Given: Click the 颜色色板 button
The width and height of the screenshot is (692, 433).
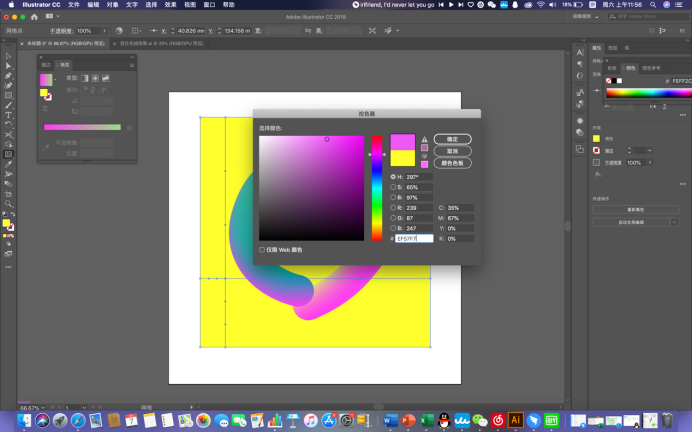Looking at the screenshot, I should click(452, 163).
